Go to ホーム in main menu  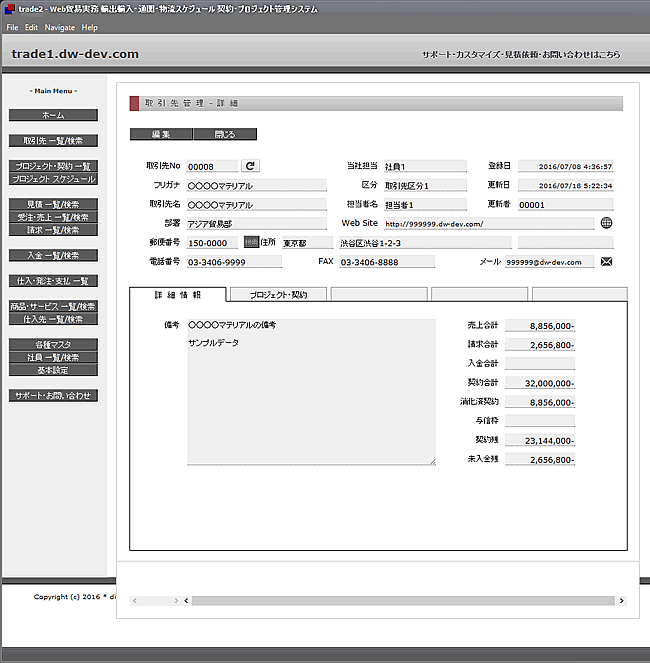pyautogui.click(x=53, y=115)
